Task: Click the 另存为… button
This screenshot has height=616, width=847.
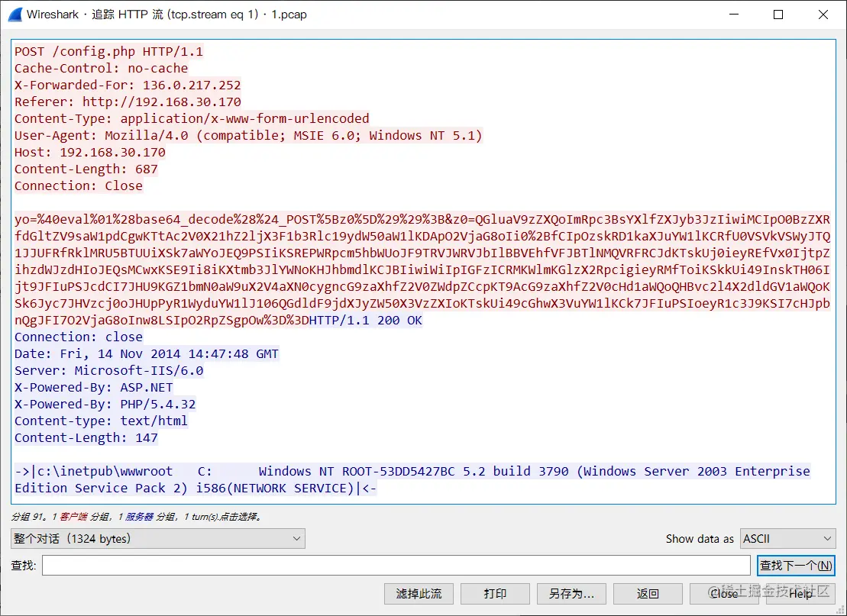Action: (x=571, y=594)
